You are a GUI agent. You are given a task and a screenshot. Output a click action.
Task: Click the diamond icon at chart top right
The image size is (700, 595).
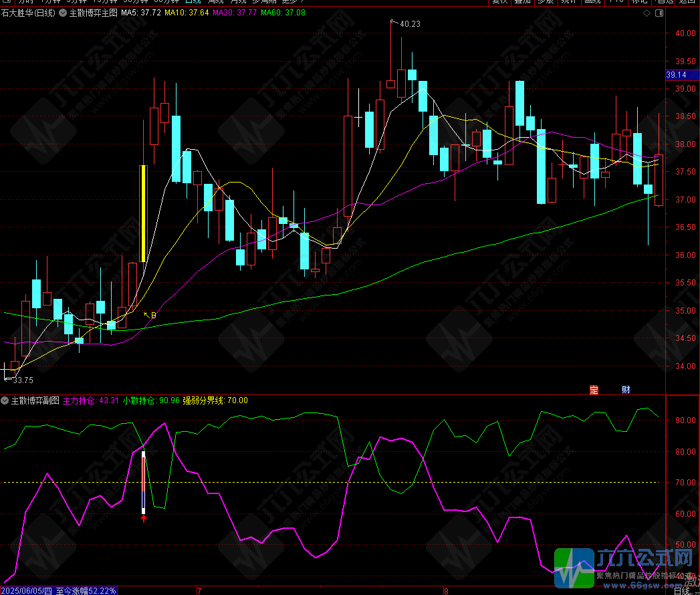pos(646,13)
